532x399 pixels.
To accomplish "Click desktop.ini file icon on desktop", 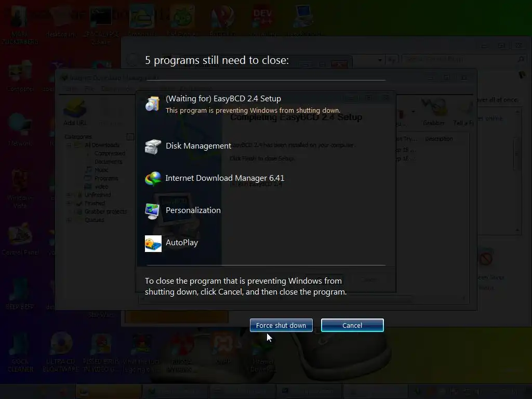I will pyautogui.click(x=61, y=22).
